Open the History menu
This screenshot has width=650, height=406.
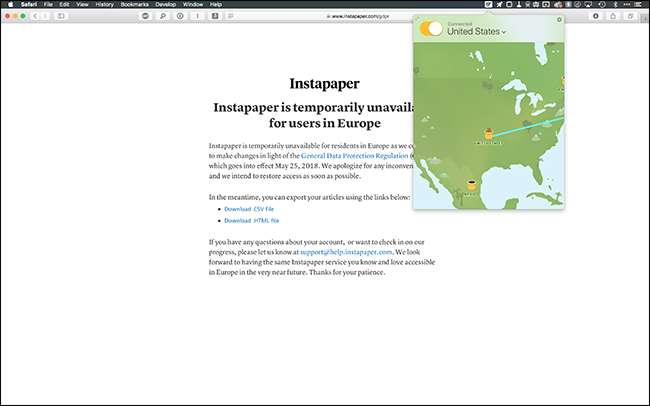[104, 5]
